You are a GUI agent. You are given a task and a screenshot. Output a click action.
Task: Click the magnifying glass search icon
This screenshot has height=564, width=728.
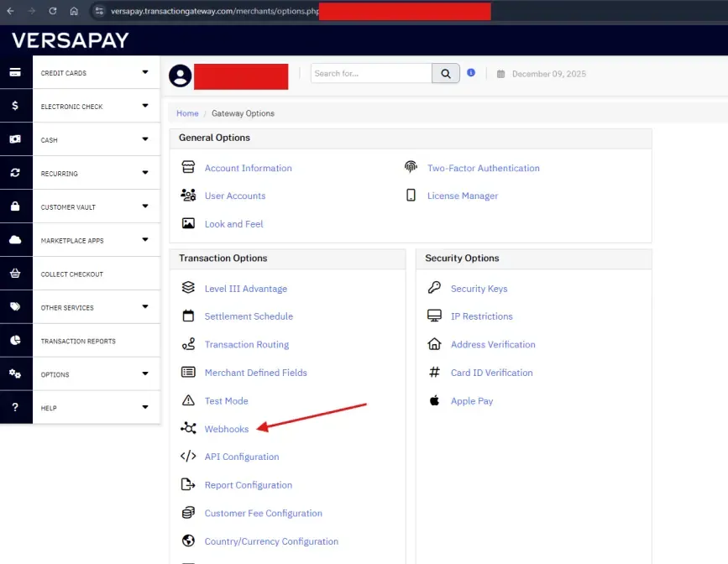445,73
